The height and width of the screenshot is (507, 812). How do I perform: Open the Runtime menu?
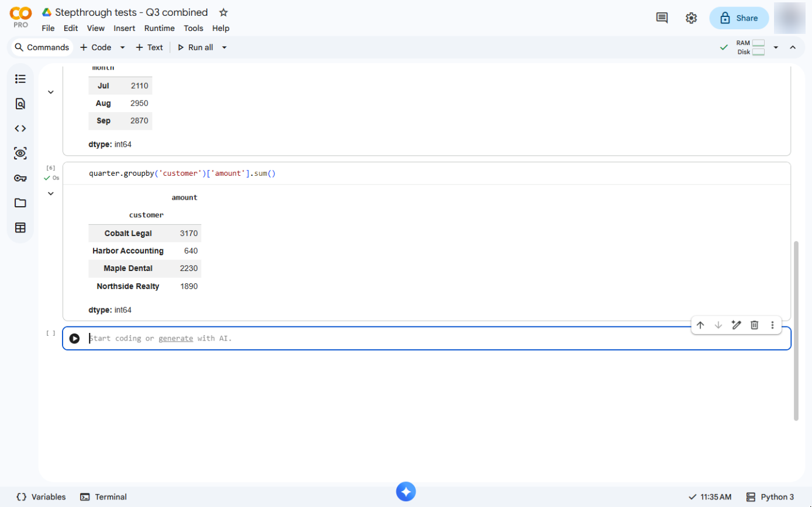160,28
